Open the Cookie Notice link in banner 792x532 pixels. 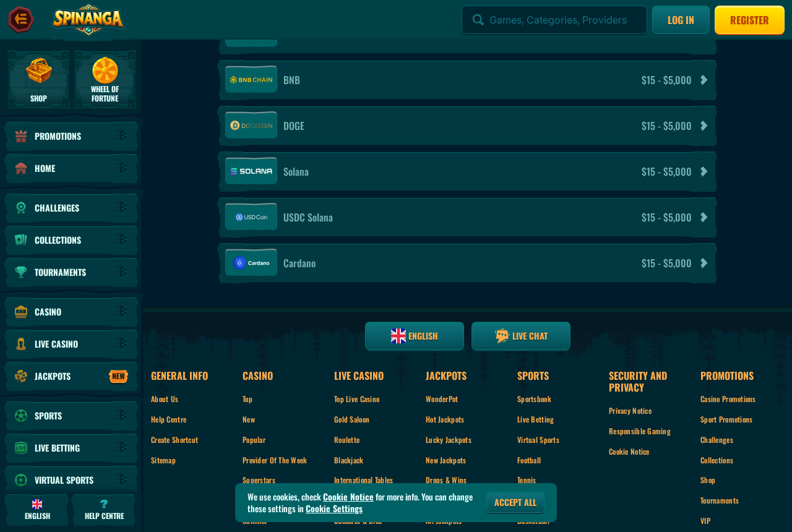tap(348, 497)
